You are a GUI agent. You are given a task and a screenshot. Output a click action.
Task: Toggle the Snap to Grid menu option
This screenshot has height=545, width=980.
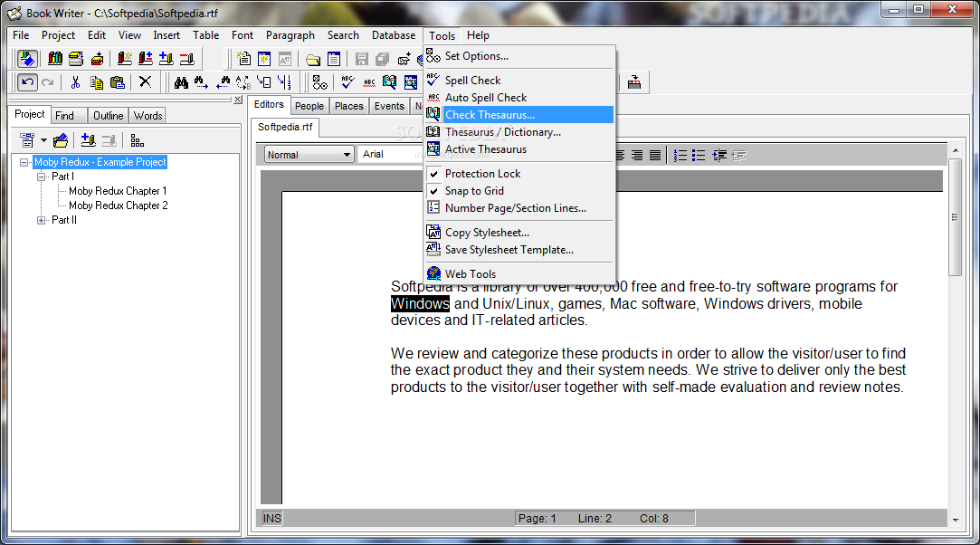point(520,191)
